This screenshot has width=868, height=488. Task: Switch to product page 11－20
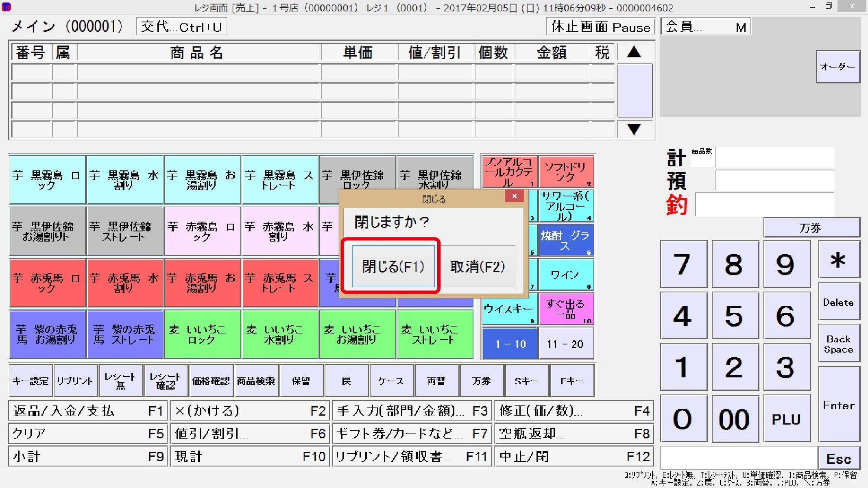click(x=566, y=343)
